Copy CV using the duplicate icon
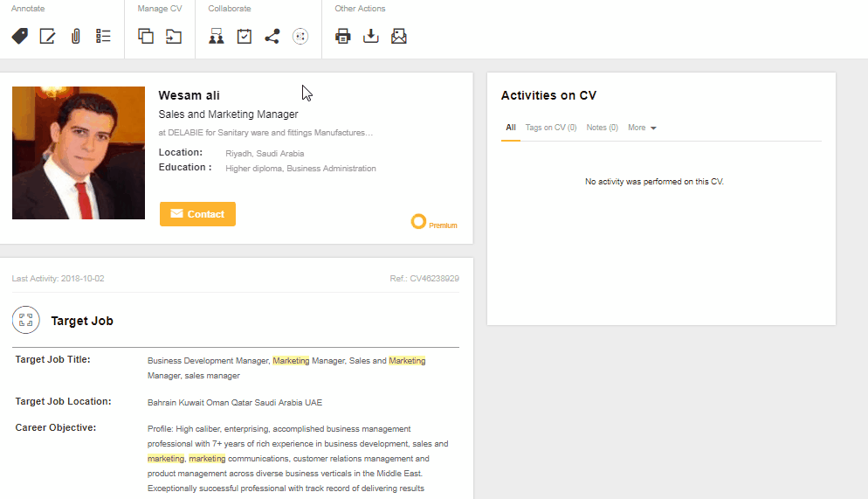868x499 pixels. (x=146, y=37)
